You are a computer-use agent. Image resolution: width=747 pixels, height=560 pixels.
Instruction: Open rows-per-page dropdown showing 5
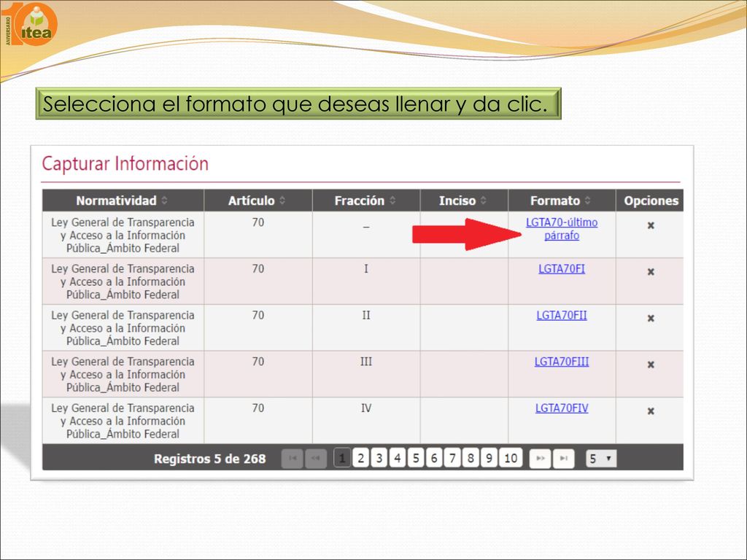[601, 459]
